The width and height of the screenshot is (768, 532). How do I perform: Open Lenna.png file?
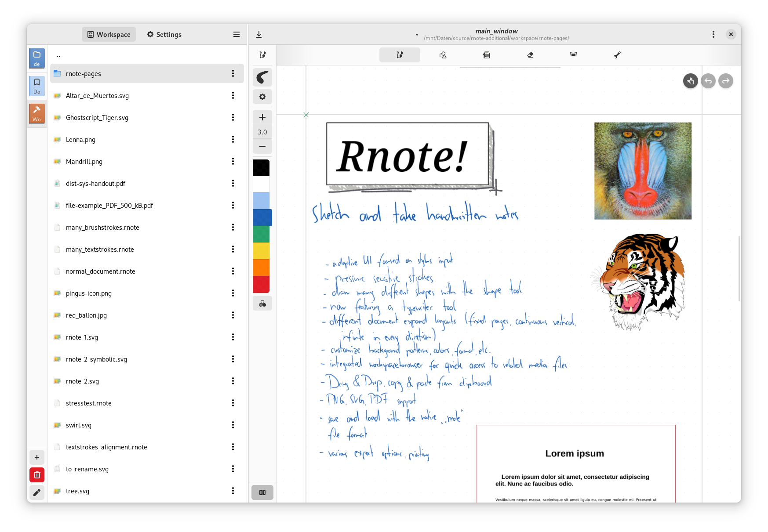(147, 139)
